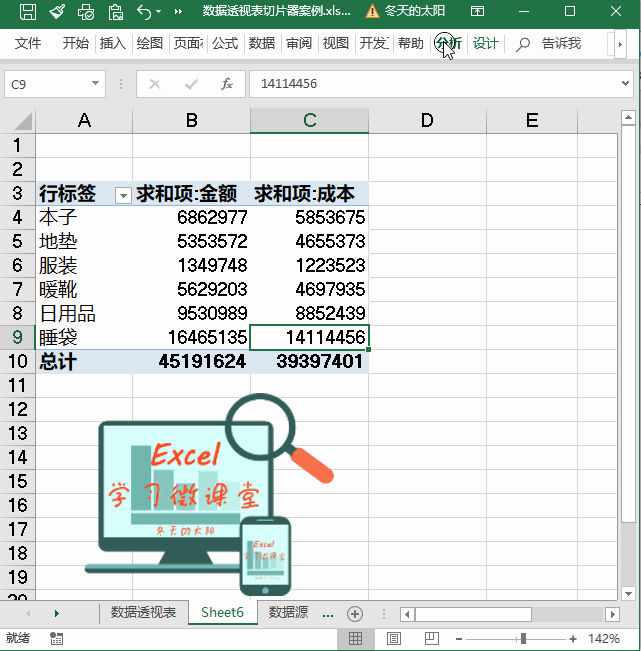Click the Excel 学习微课堂 picture
The height and width of the screenshot is (651, 641).
[x=210, y=494]
